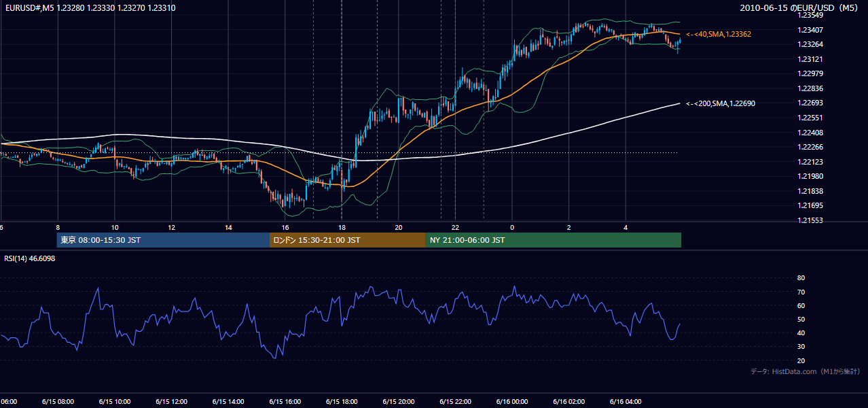The image size is (868, 408).
Task: Click price axis value 1.21980
Action: [810, 176]
